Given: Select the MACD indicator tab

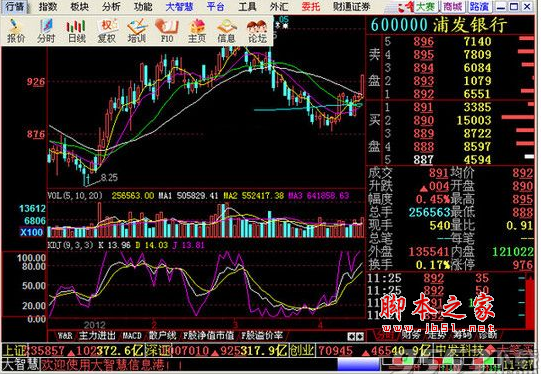Looking at the screenshot, I should (132, 335).
